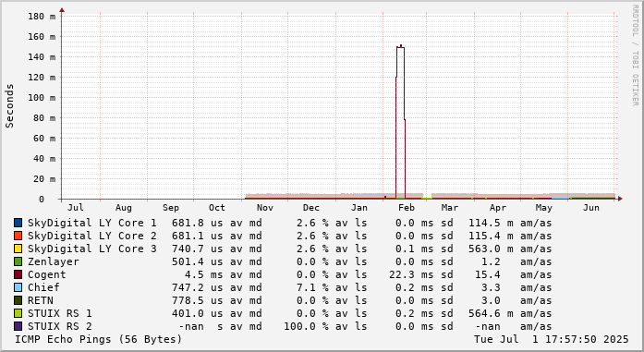Click the Cogent legend label text
Image resolution: width=644 pixels, height=352 pixels.
tap(47, 274)
